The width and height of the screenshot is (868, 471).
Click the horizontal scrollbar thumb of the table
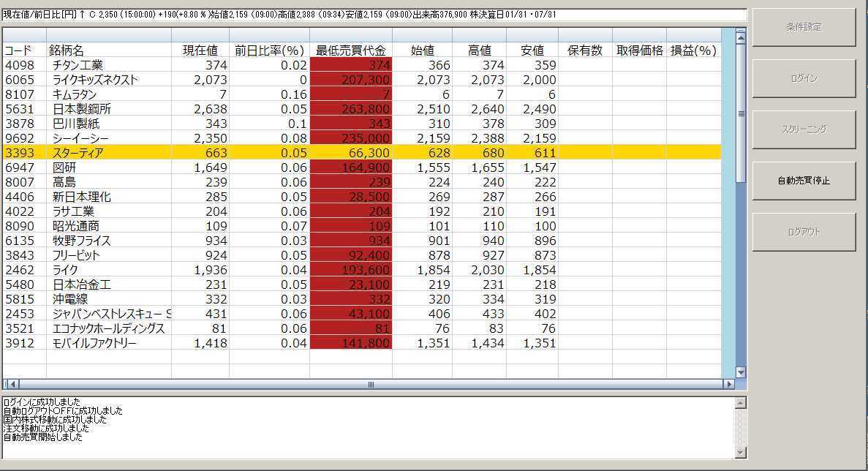[x=371, y=384]
